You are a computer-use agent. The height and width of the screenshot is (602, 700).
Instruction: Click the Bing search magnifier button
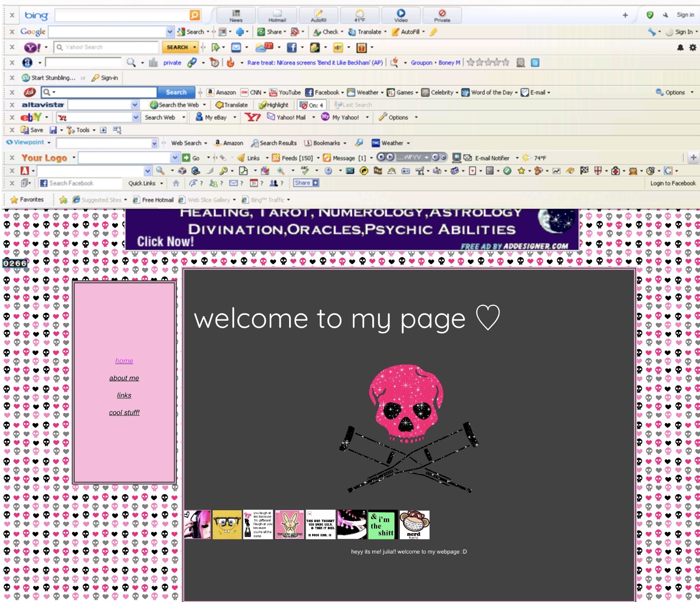click(194, 15)
